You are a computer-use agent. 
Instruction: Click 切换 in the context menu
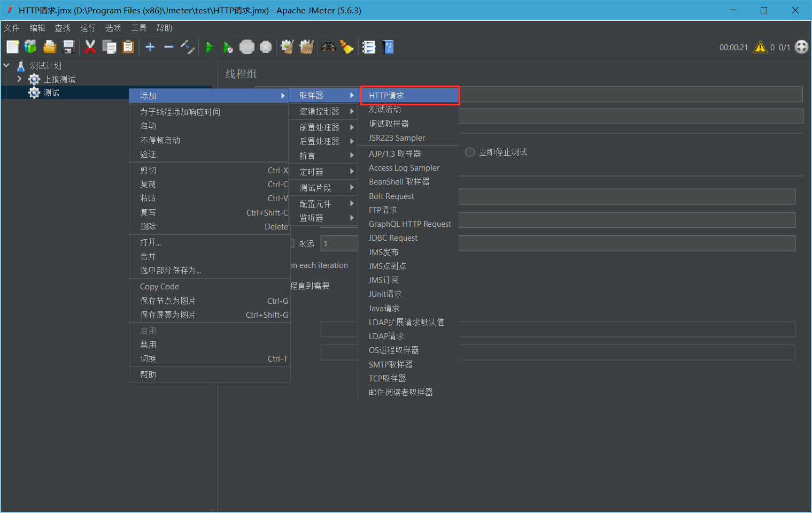point(210,358)
